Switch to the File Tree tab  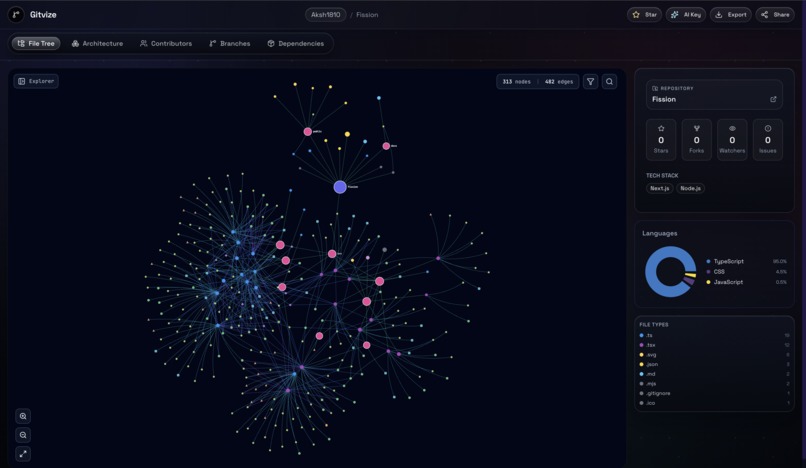pyautogui.click(x=36, y=44)
